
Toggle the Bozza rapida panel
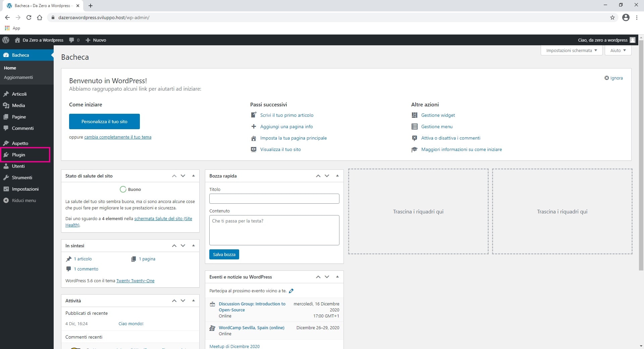[x=337, y=176]
